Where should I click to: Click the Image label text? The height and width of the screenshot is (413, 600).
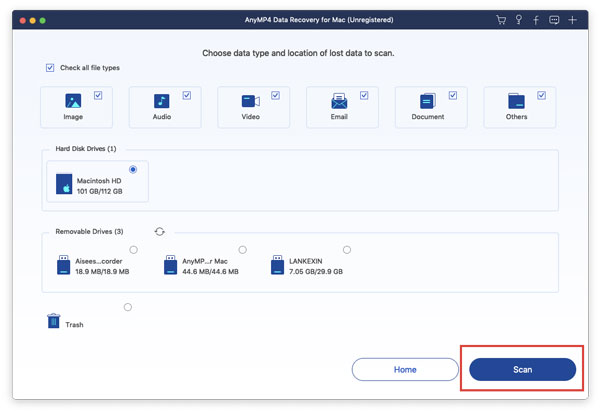point(73,117)
